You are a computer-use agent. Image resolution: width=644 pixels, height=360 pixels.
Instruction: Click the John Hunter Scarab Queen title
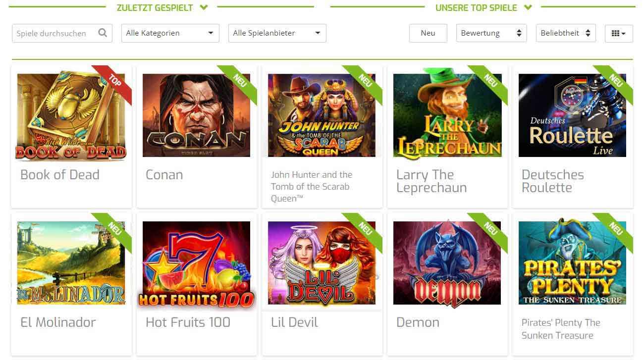312,187
